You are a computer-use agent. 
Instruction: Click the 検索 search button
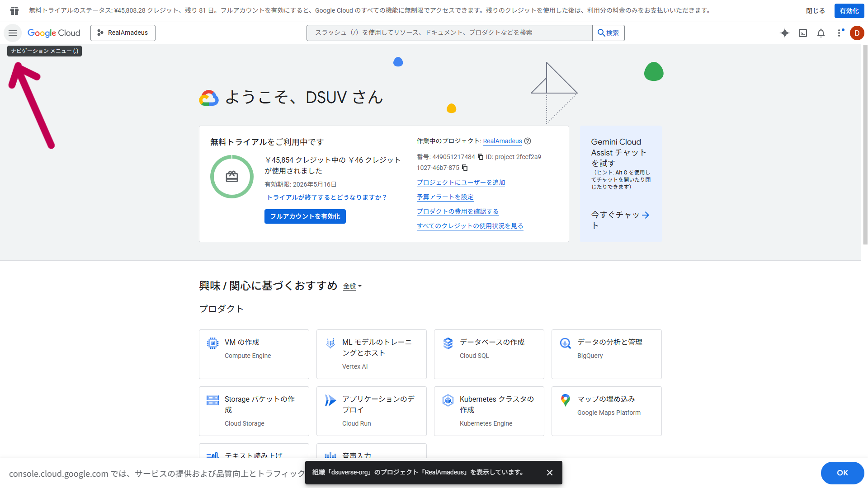pyautogui.click(x=608, y=33)
